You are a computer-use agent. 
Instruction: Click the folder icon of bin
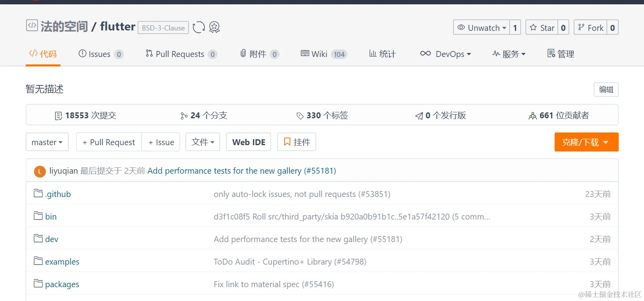coord(38,216)
